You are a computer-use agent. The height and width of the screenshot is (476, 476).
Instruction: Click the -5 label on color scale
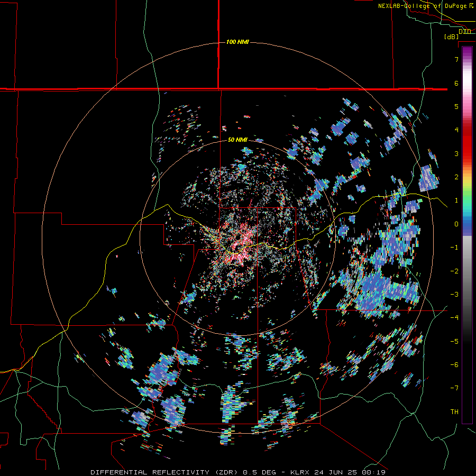point(454,341)
